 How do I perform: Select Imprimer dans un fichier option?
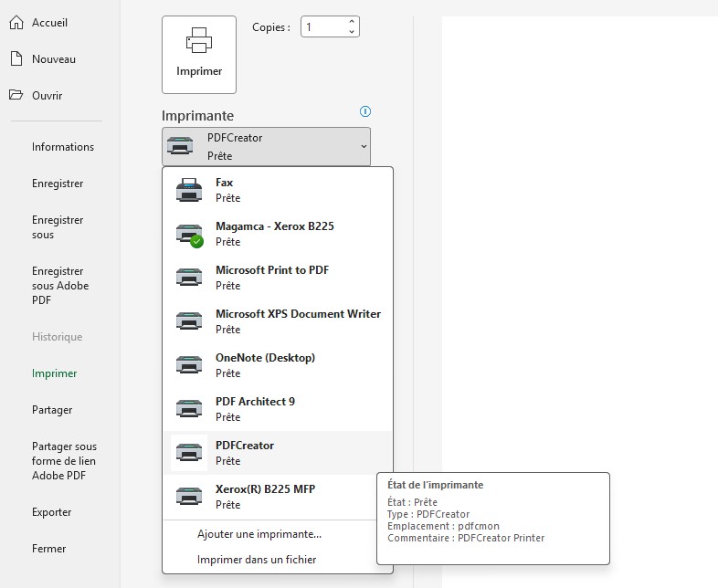tap(257, 560)
